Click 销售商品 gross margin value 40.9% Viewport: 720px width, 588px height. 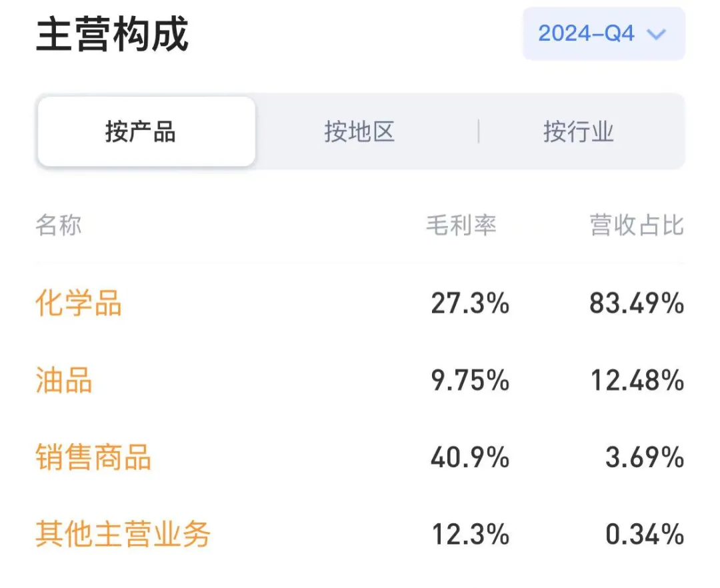tap(470, 457)
